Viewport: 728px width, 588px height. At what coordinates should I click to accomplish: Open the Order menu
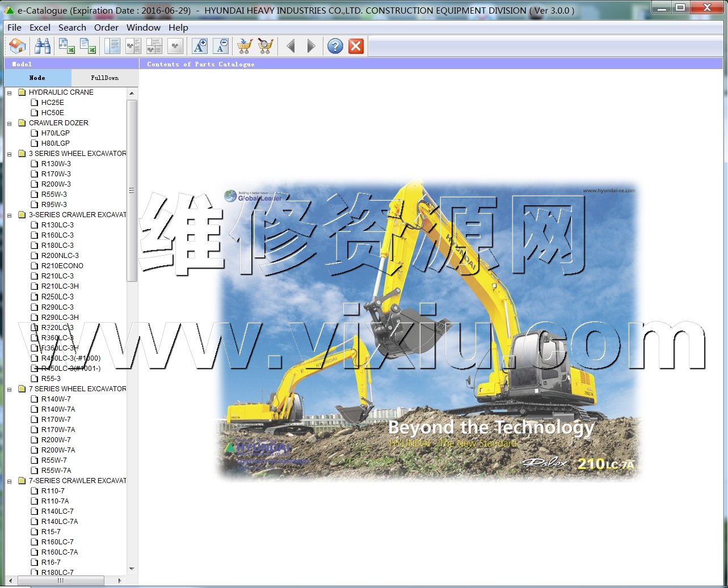click(106, 27)
